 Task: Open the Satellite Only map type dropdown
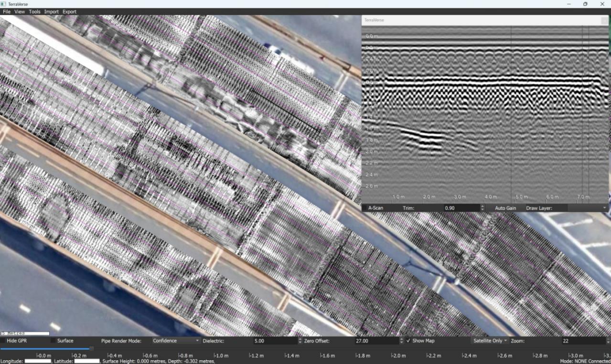(x=489, y=341)
